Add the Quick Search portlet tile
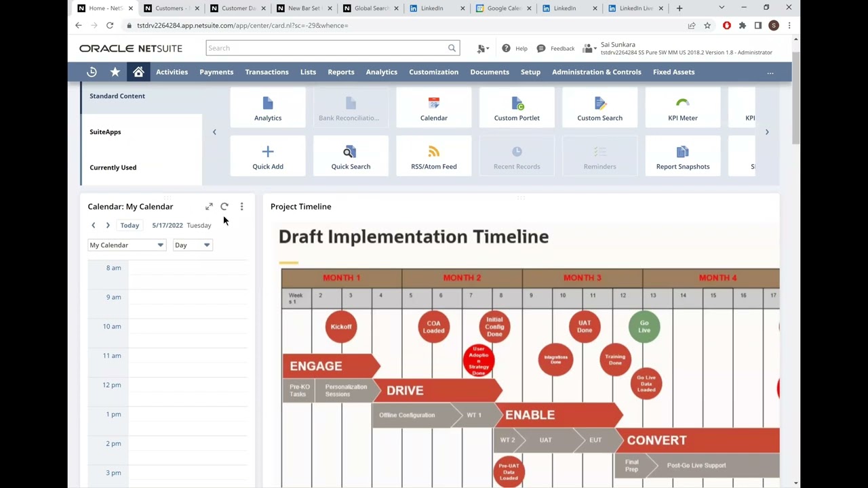Image resolution: width=868 pixels, height=488 pixels. point(351,157)
